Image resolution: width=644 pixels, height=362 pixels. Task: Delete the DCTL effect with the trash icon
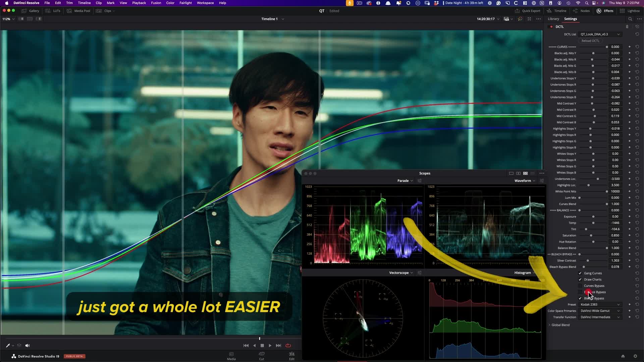[627, 27]
